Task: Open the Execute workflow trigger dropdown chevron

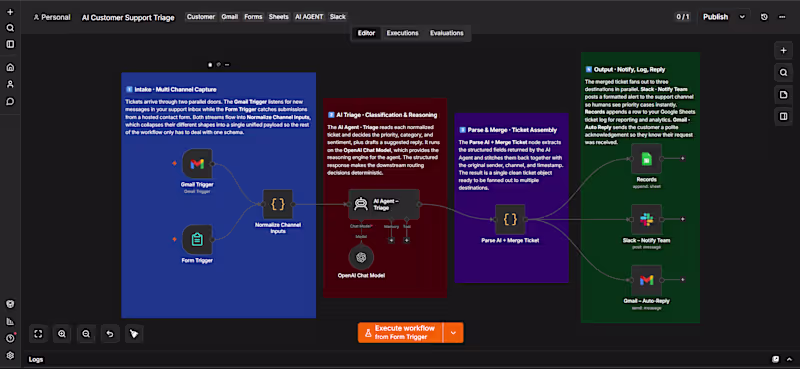Action: (x=453, y=333)
